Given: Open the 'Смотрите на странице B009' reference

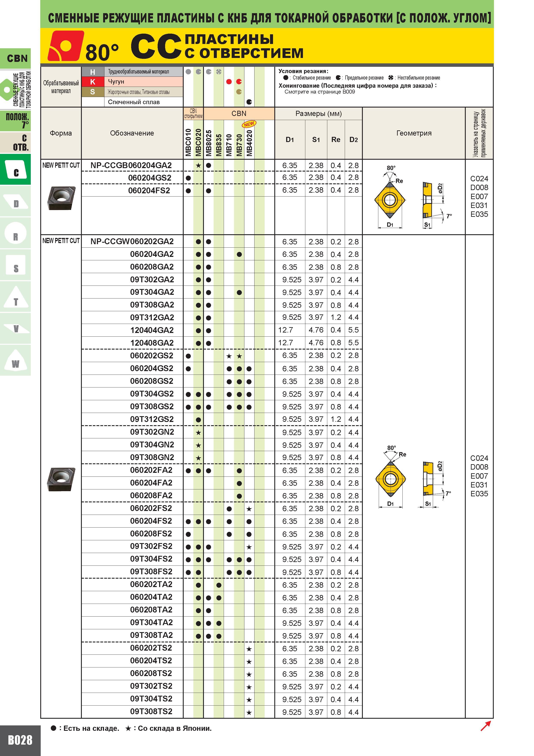Looking at the screenshot, I should click(320, 92).
